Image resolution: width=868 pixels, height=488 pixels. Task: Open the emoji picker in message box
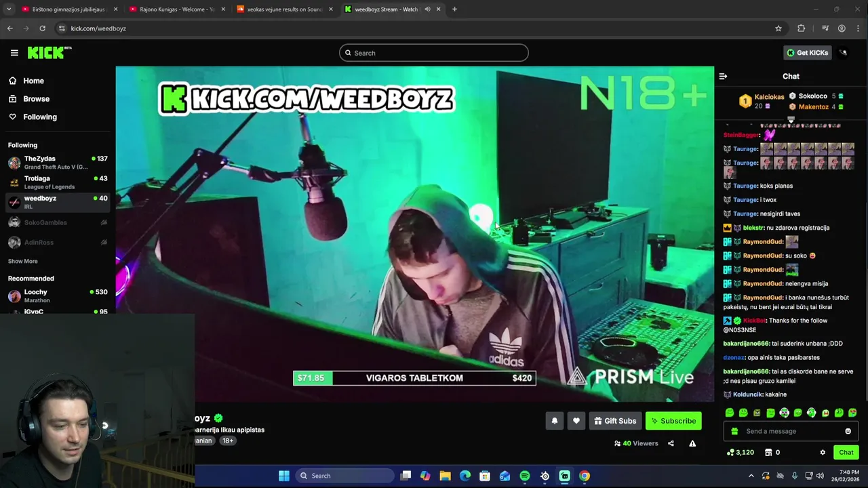pyautogui.click(x=848, y=431)
